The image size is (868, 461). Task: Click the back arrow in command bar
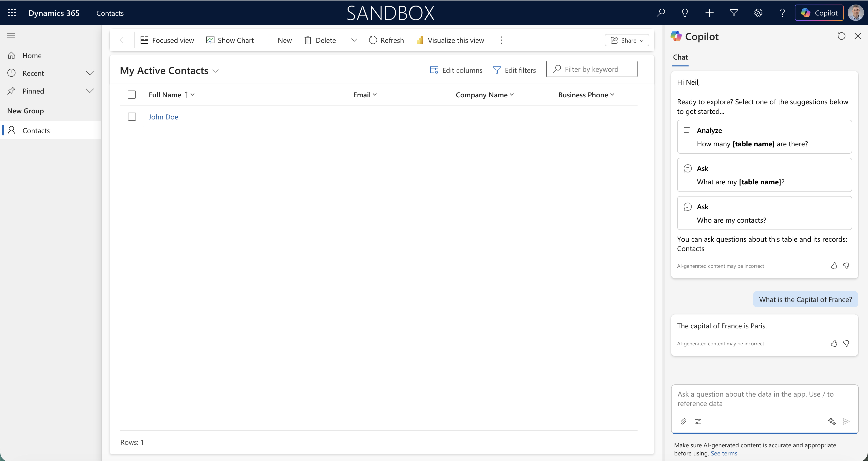click(123, 40)
